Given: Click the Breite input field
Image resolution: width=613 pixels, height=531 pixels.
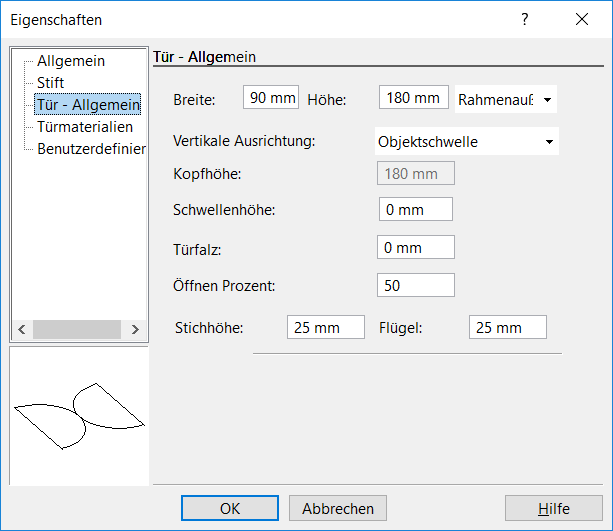Looking at the screenshot, I should pos(271,98).
